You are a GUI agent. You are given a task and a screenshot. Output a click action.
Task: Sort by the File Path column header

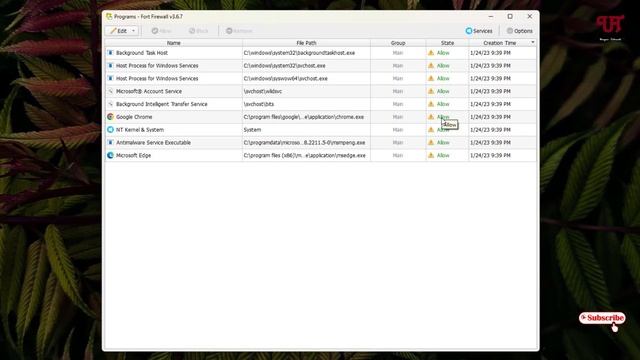click(306, 43)
